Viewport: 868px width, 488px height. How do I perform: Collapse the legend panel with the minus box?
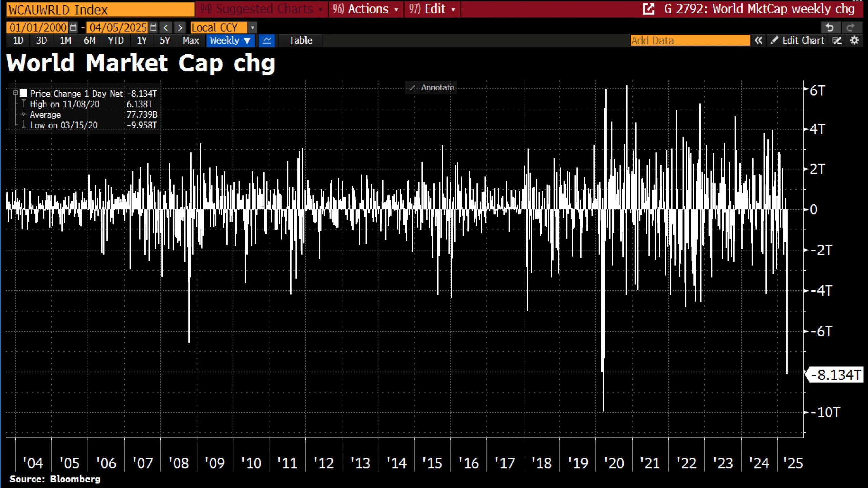[15, 93]
